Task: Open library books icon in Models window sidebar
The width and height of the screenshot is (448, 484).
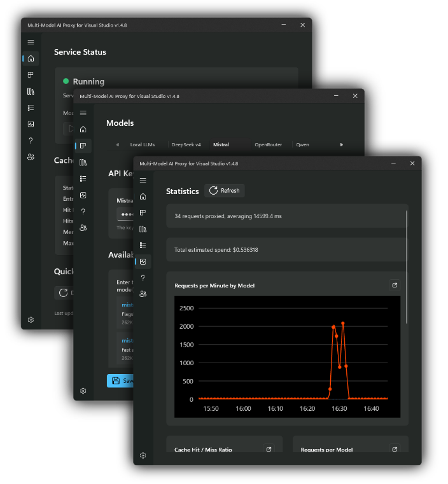Action: pyautogui.click(x=83, y=162)
